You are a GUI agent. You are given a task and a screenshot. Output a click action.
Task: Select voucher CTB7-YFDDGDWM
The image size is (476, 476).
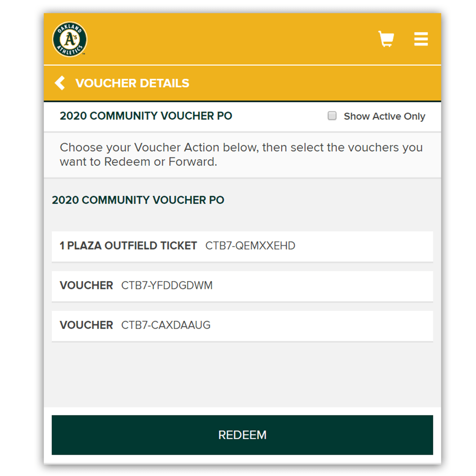tap(242, 285)
